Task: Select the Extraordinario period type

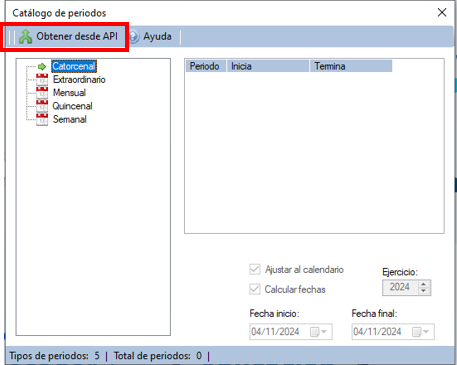Action: tap(79, 79)
